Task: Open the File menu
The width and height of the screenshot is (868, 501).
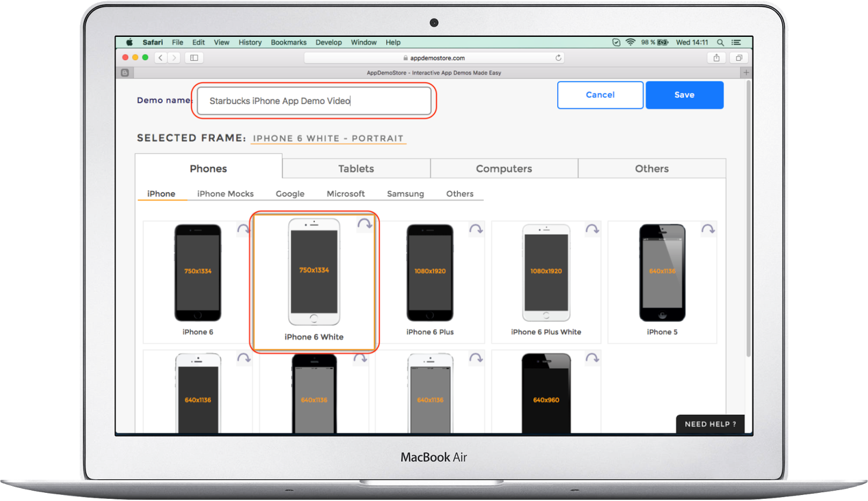Action: pyautogui.click(x=177, y=42)
